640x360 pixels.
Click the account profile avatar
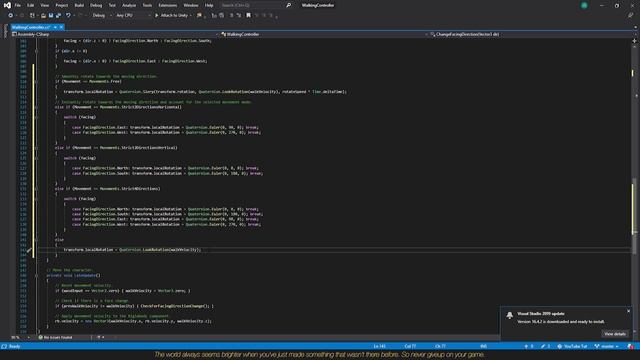click(x=584, y=5)
